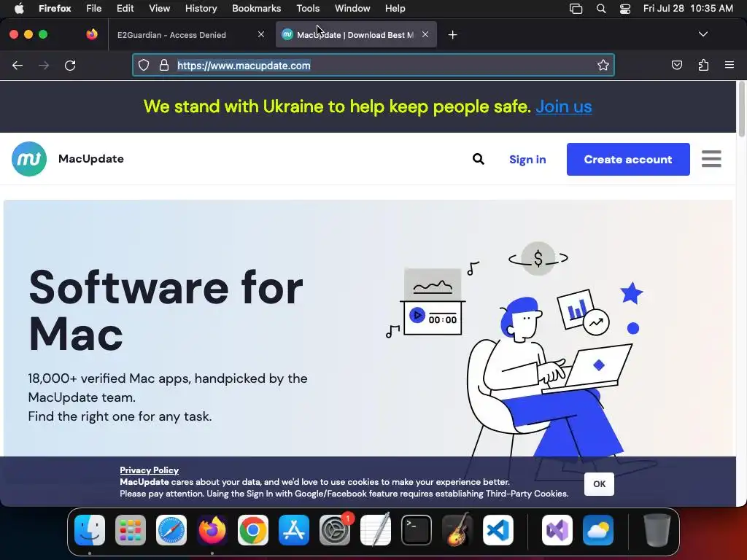
Task: Launch Safari from the dock
Action: (x=171, y=530)
